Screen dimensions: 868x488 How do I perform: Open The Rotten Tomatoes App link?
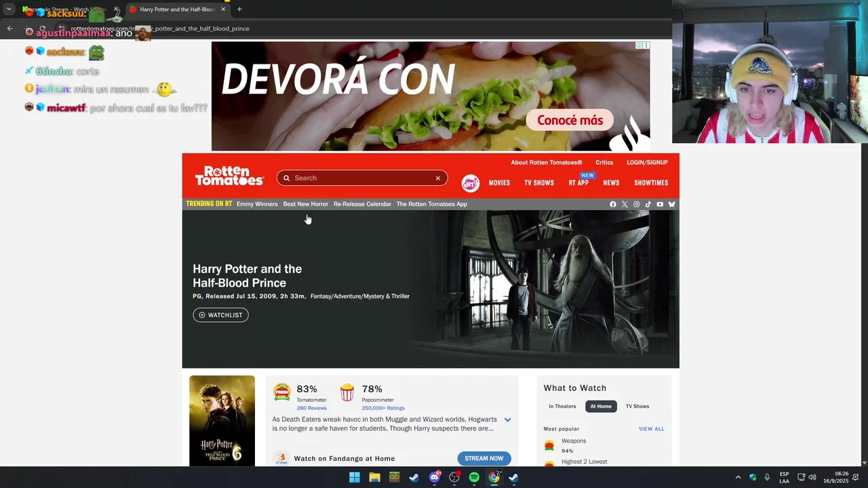point(431,204)
